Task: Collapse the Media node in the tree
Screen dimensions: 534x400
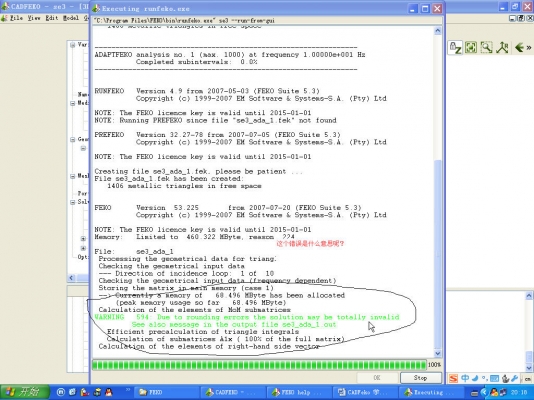Action: click(x=73, y=103)
